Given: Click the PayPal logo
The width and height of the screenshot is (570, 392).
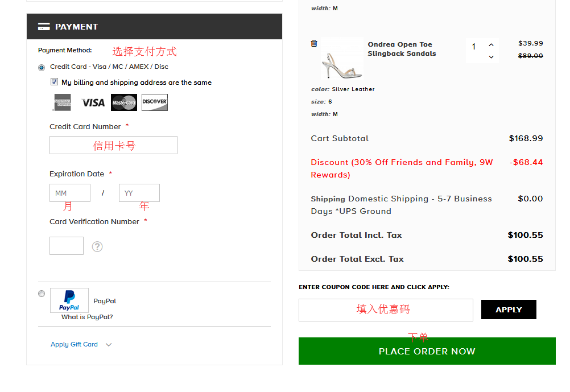Looking at the screenshot, I should 69,300.
